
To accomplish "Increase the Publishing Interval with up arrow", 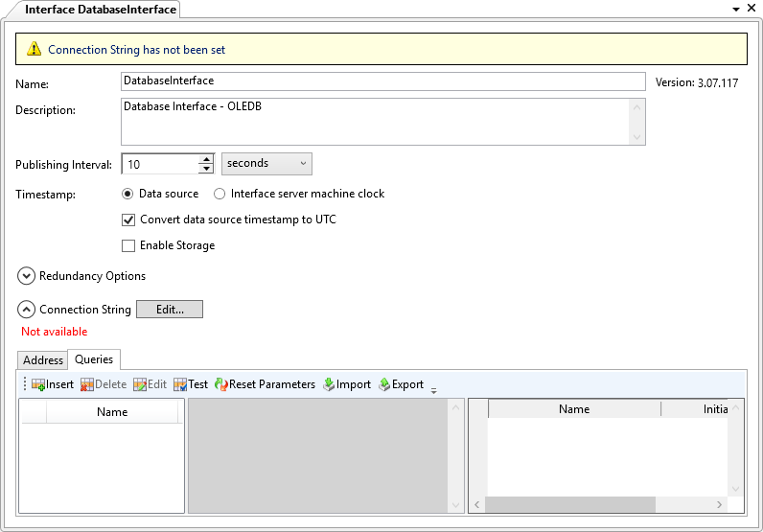I will [x=205, y=159].
